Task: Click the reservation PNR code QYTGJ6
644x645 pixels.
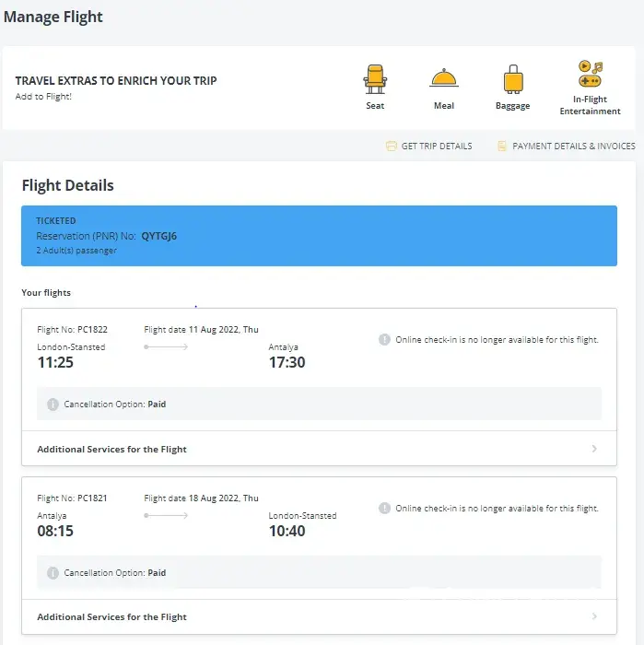Action: point(158,236)
